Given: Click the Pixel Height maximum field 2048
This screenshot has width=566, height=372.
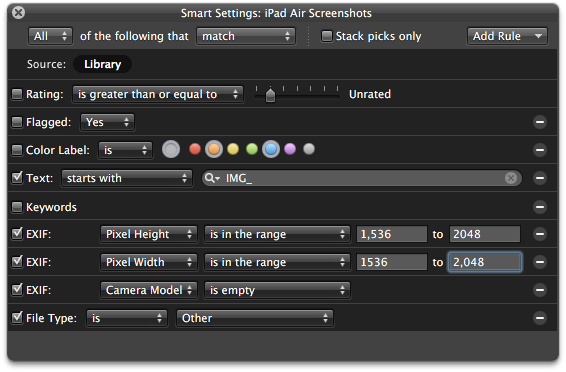Looking at the screenshot, I should (x=484, y=234).
